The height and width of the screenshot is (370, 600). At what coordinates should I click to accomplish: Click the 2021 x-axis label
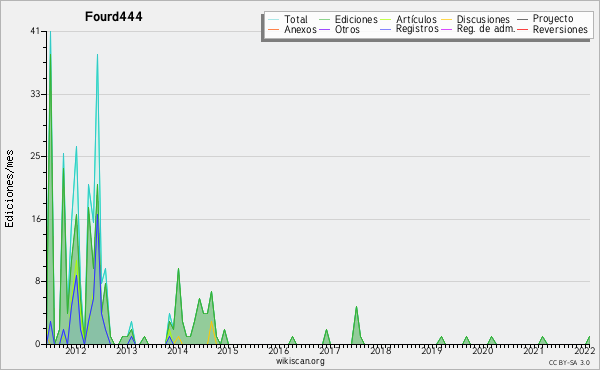533,351
